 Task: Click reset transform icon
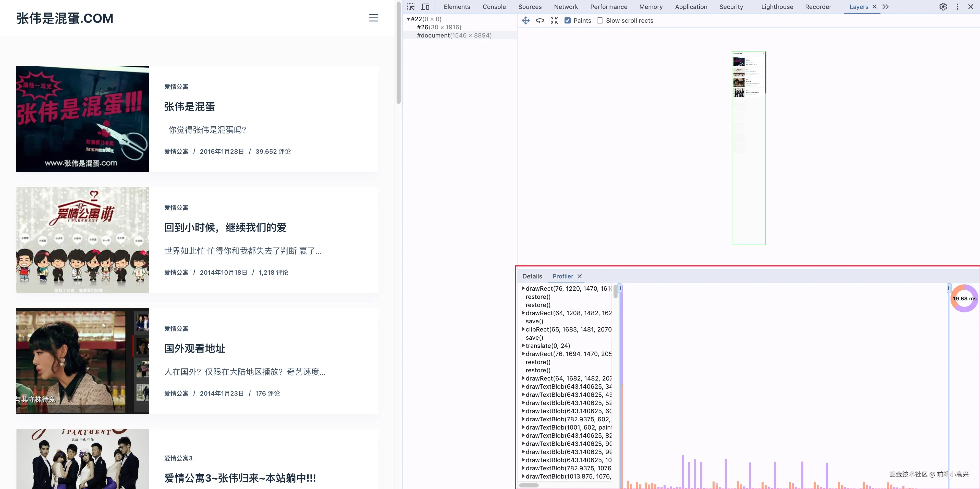pos(554,21)
